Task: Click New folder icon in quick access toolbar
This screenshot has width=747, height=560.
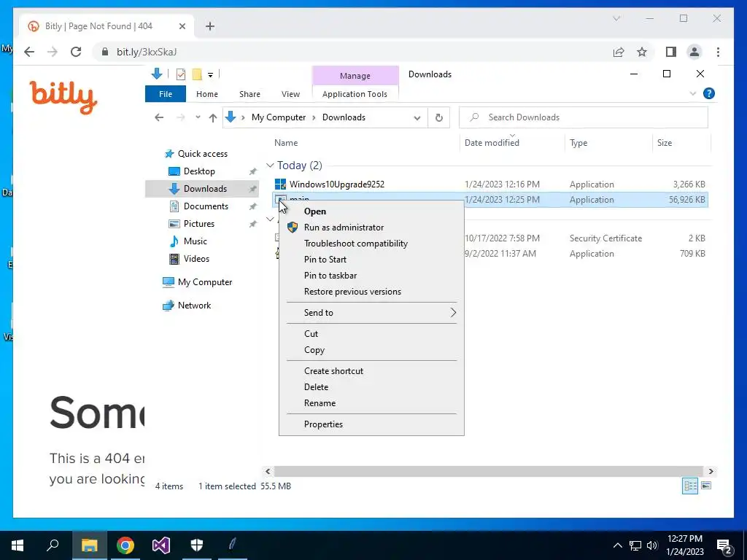Action: click(x=197, y=74)
